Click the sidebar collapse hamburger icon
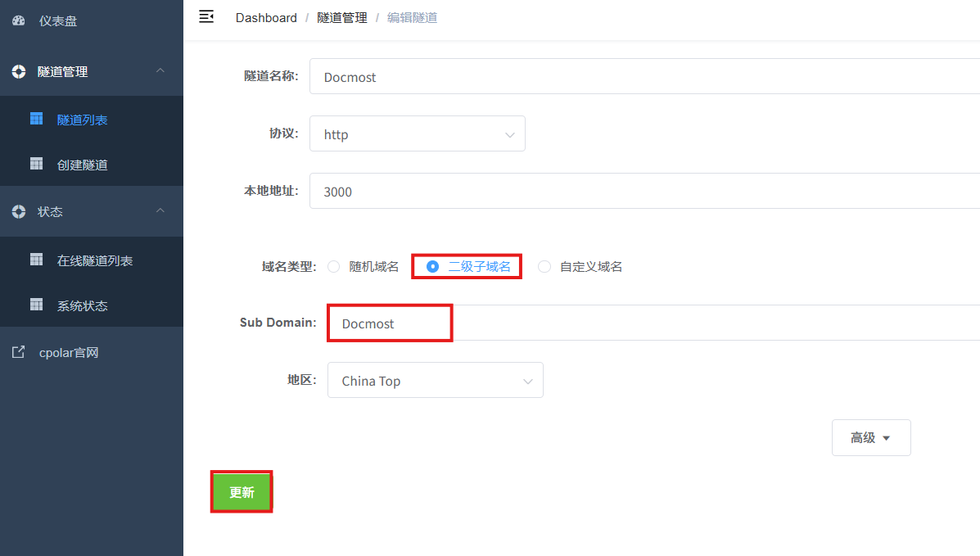Viewport: 980px width, 556px height. 206,17
